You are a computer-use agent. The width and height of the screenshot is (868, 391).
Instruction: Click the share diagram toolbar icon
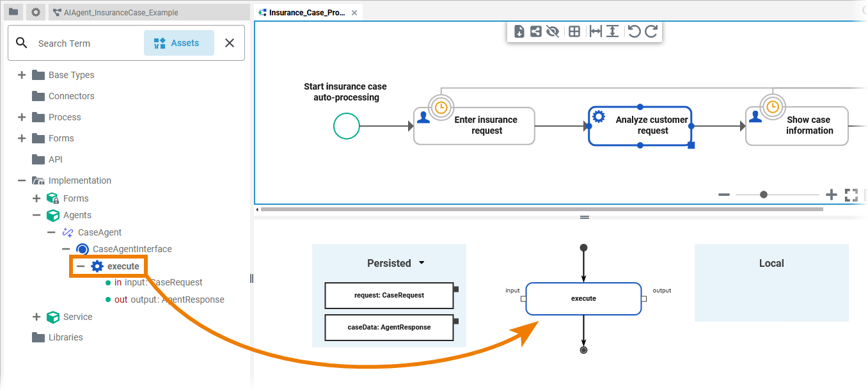(536, 31)
